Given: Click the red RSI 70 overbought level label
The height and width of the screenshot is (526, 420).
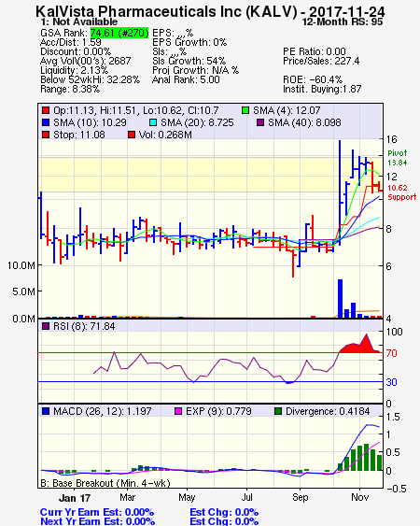Looking at the screenshot, I should point(391,353).
